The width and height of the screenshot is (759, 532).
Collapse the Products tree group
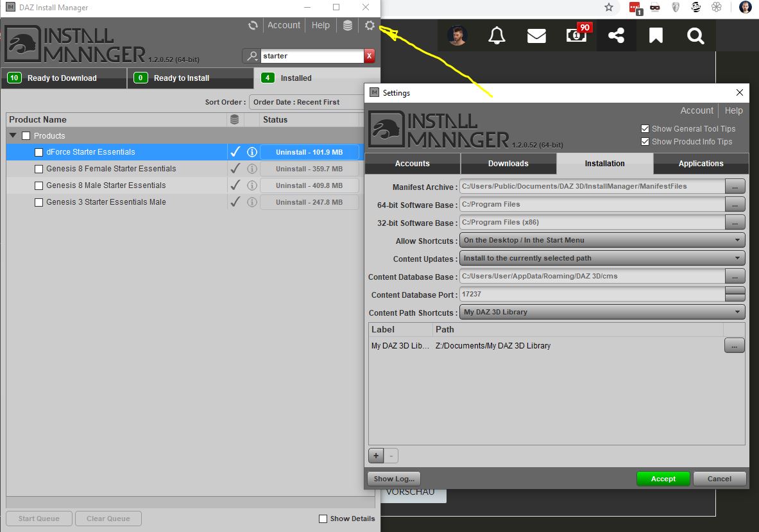coord(13,135)
